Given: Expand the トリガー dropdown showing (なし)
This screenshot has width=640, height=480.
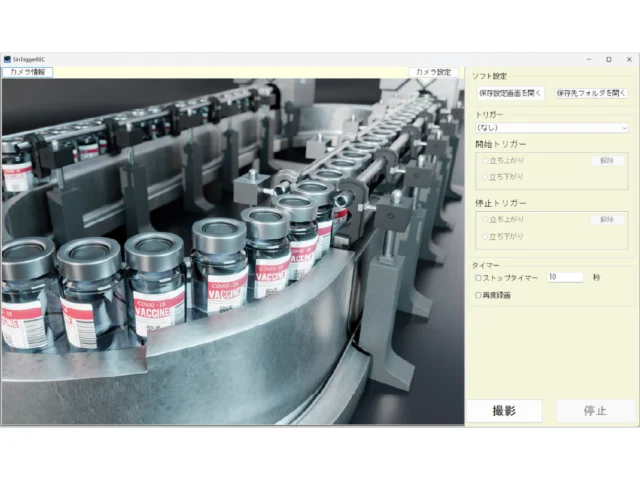Looking at the screenshot, I should [x=551, y=128].
